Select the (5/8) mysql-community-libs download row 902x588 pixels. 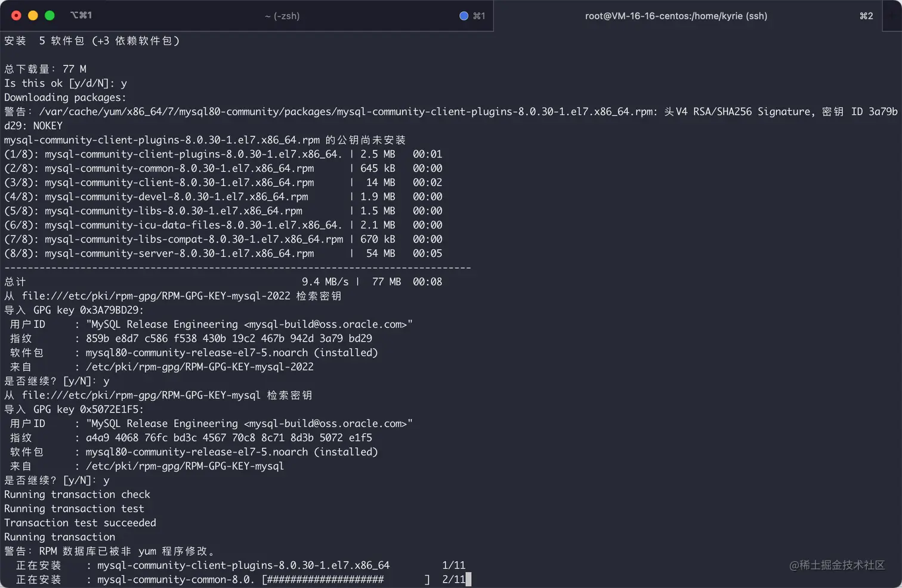tap(223, 211)
